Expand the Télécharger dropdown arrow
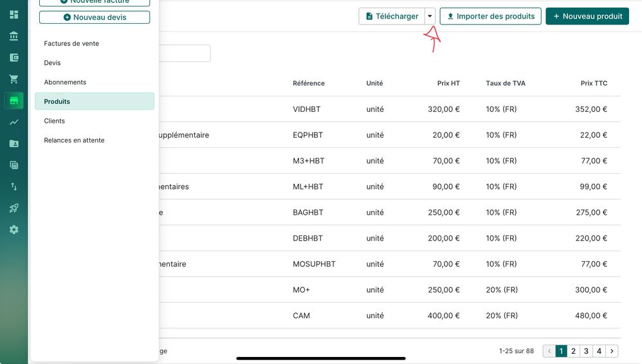 coord(430,16)
